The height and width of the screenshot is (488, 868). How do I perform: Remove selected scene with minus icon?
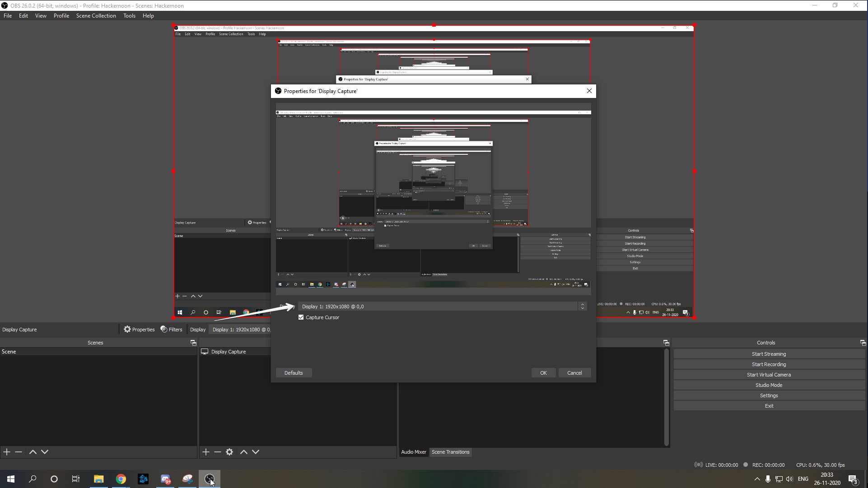[x=19, y=452]
